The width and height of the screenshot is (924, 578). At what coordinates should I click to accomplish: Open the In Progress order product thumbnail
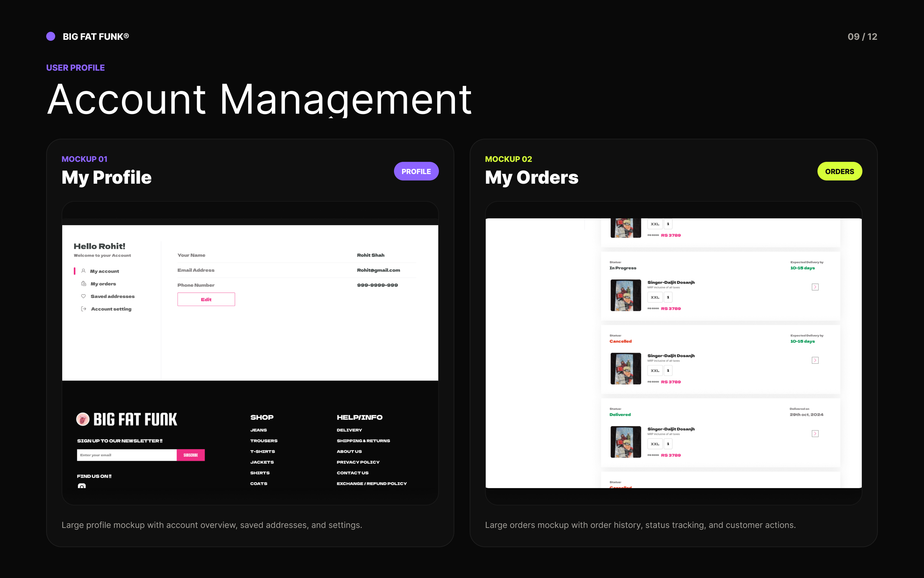626,295
